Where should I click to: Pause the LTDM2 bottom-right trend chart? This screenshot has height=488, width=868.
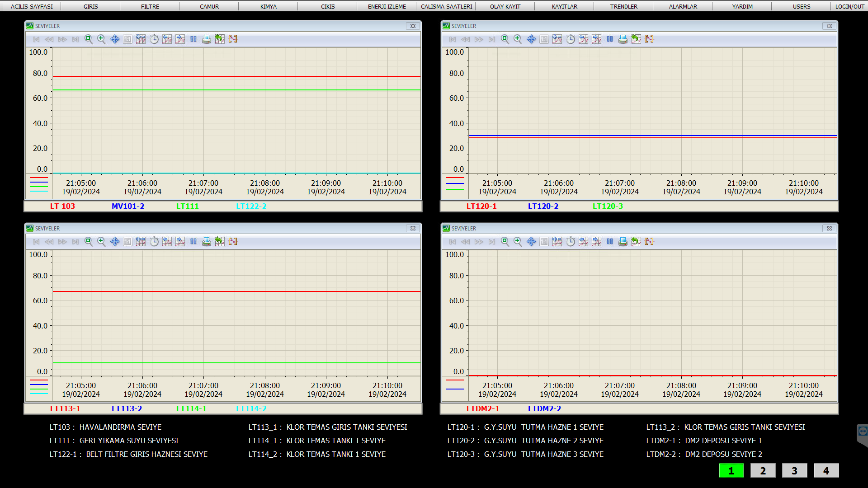click(610, 242)
